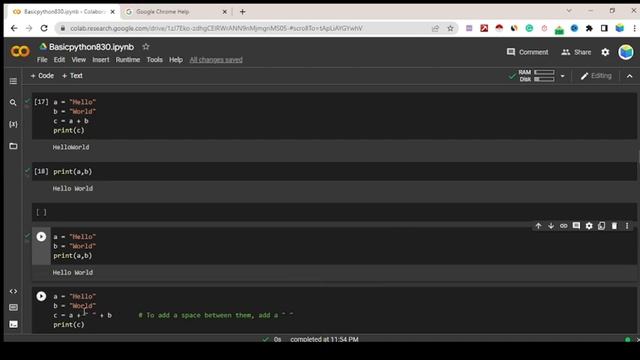This screenshot has height=360, width=640.
Task: Add a comment to the cell icon
Action: tap(576, 226)
